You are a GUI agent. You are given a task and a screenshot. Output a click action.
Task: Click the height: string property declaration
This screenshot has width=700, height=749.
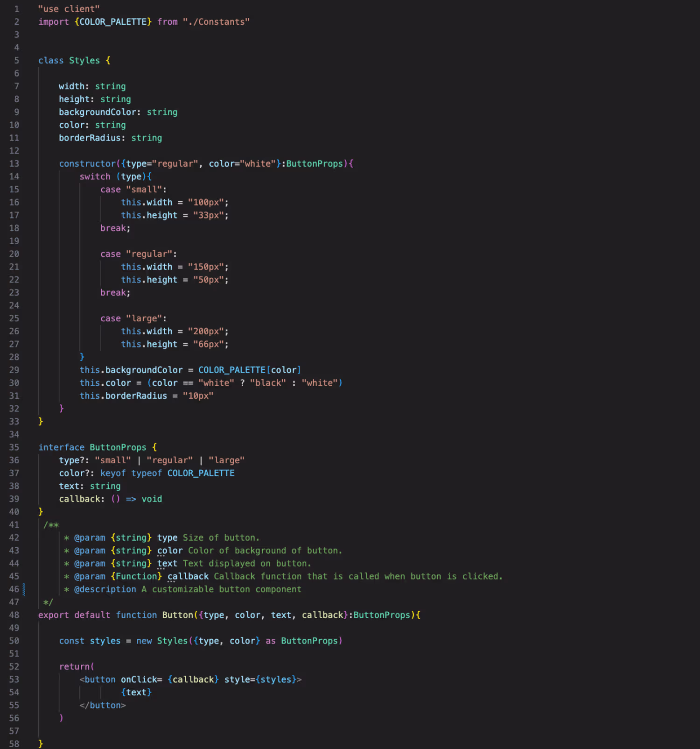95,99
